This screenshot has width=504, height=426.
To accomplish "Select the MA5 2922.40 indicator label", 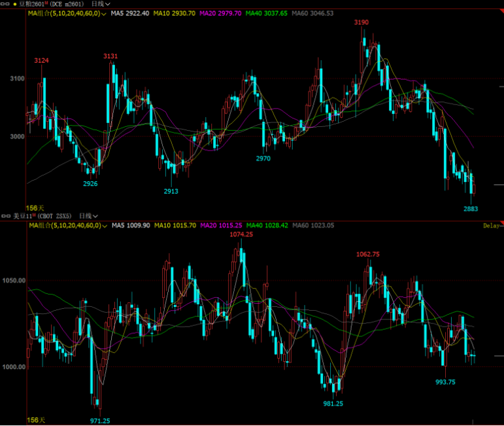I will (x=129, y=13).
